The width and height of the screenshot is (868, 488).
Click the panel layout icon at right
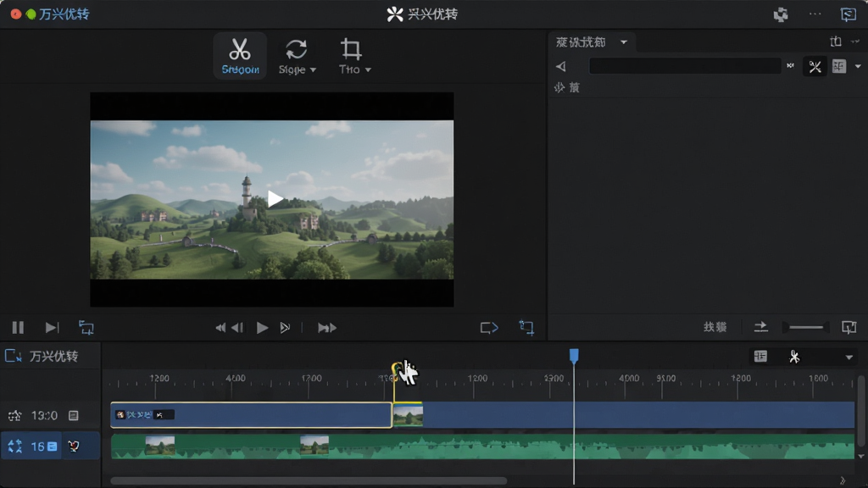click(836, 42)
